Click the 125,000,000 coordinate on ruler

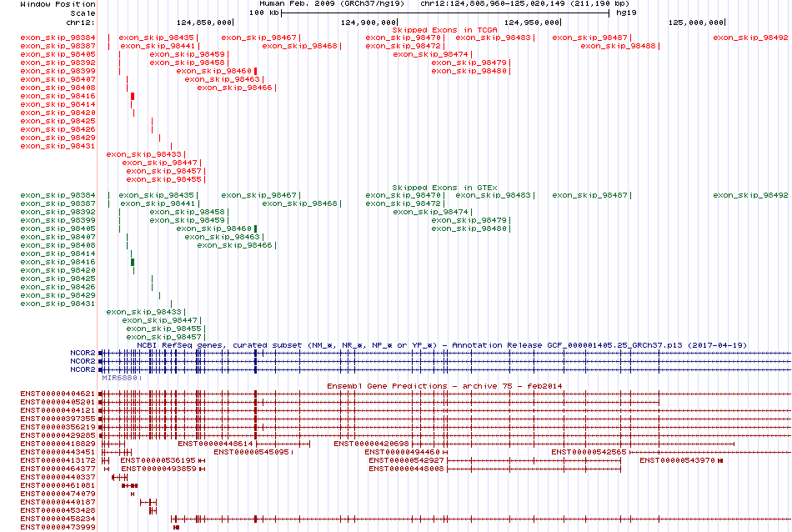[x=696, y=23]
